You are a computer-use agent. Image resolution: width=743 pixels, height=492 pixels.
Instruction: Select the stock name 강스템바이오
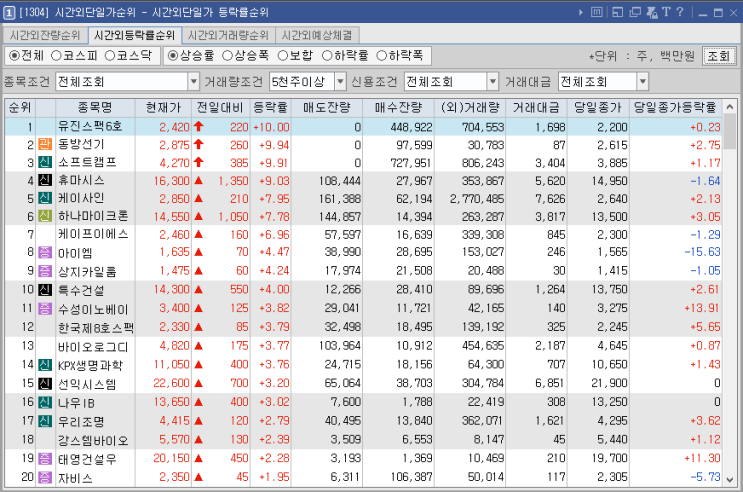93,440
